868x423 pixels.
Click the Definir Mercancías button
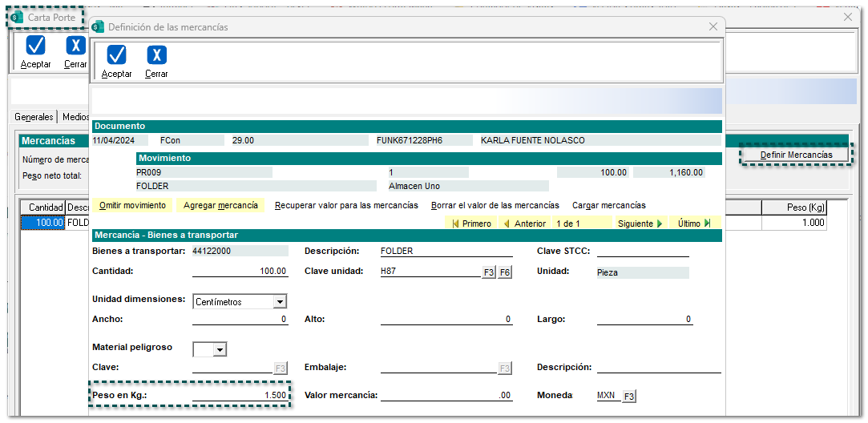pyautogui.click(x=796, y=155)
